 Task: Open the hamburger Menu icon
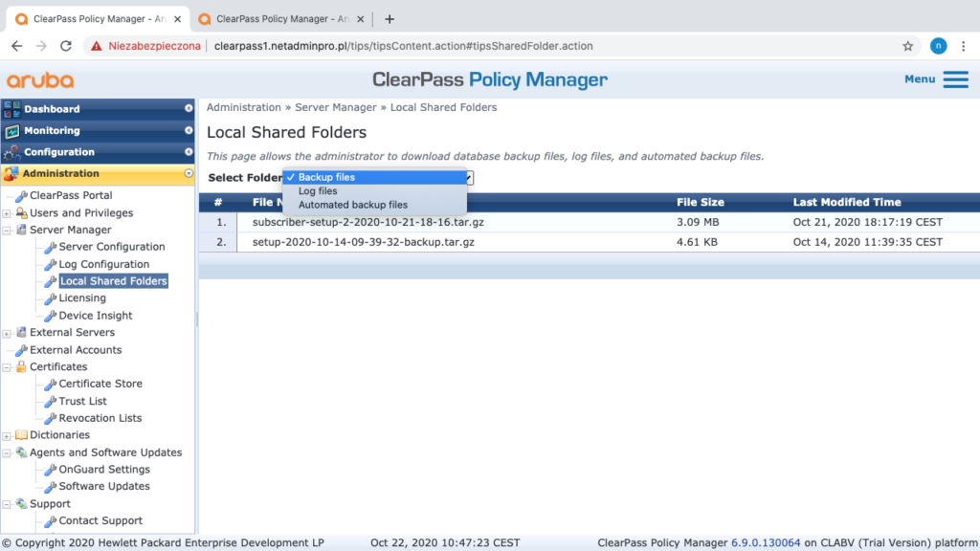coord(955,79)
